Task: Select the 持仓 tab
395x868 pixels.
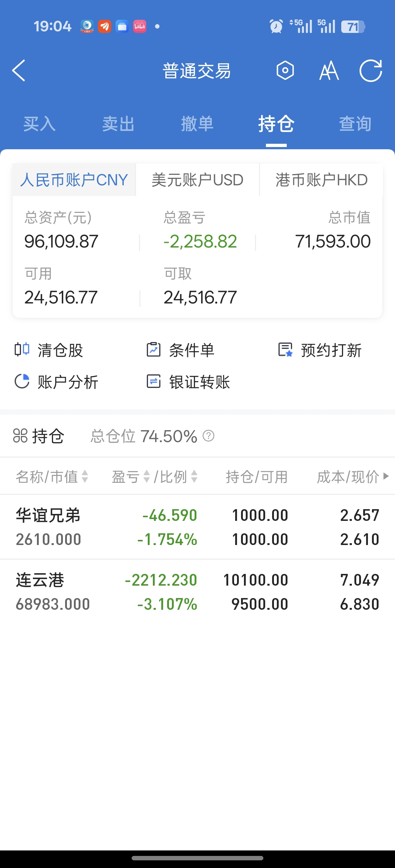Action: (276, 124)
